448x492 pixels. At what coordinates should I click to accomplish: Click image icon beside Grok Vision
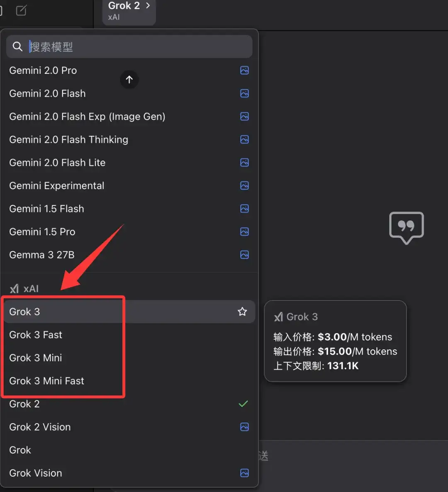coord(244,473)
